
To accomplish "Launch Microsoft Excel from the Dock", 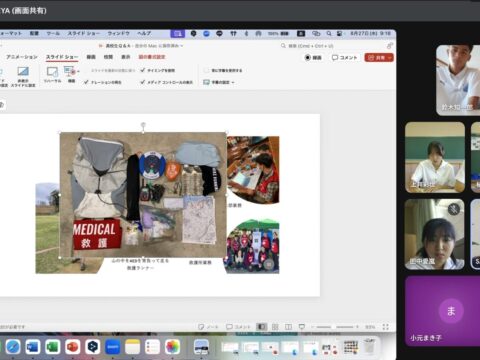I will tap(53, 347).
